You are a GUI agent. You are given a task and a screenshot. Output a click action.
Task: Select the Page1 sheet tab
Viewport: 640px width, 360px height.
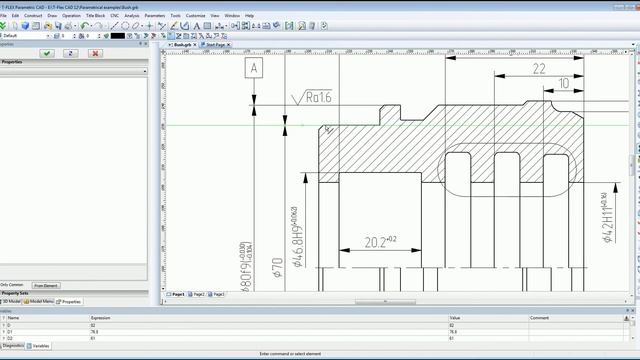tap(176, 294)
